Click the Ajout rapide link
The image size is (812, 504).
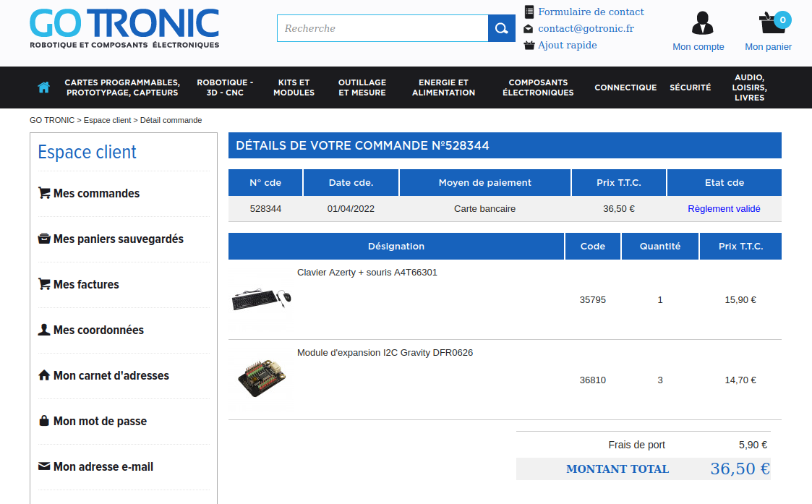coord(567,45)
